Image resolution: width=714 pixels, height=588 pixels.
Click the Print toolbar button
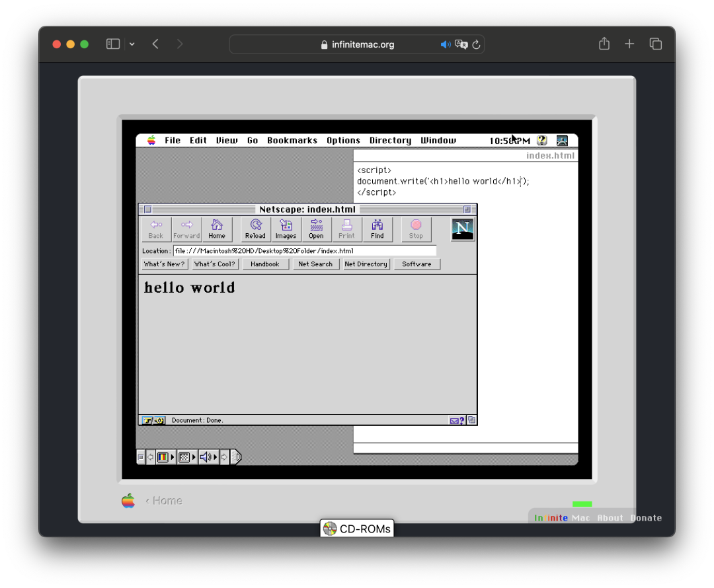click(346, 229)
